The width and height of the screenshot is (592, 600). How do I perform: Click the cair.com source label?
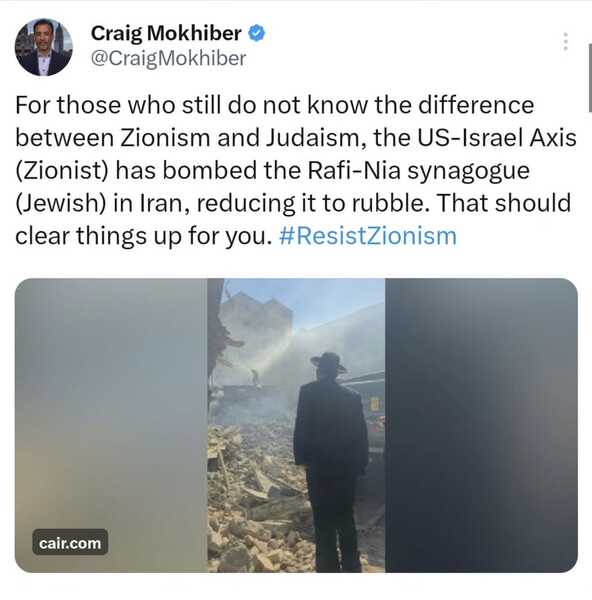click(70, 543)
